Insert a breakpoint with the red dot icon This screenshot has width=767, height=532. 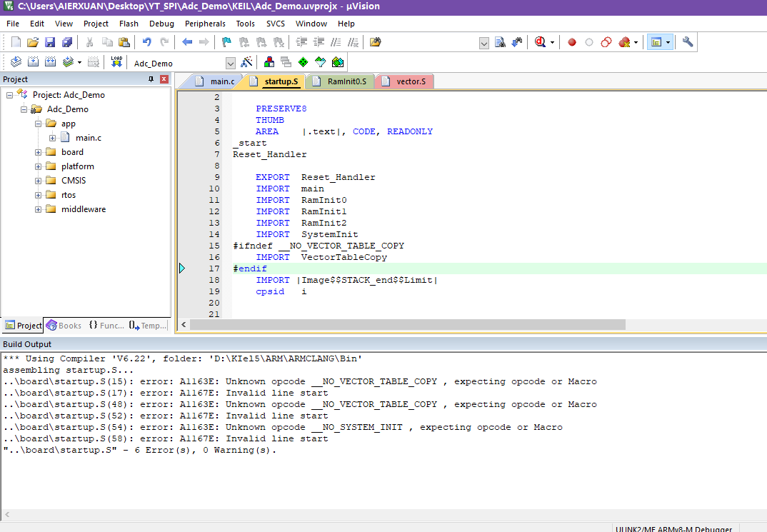tap(572, 42)
